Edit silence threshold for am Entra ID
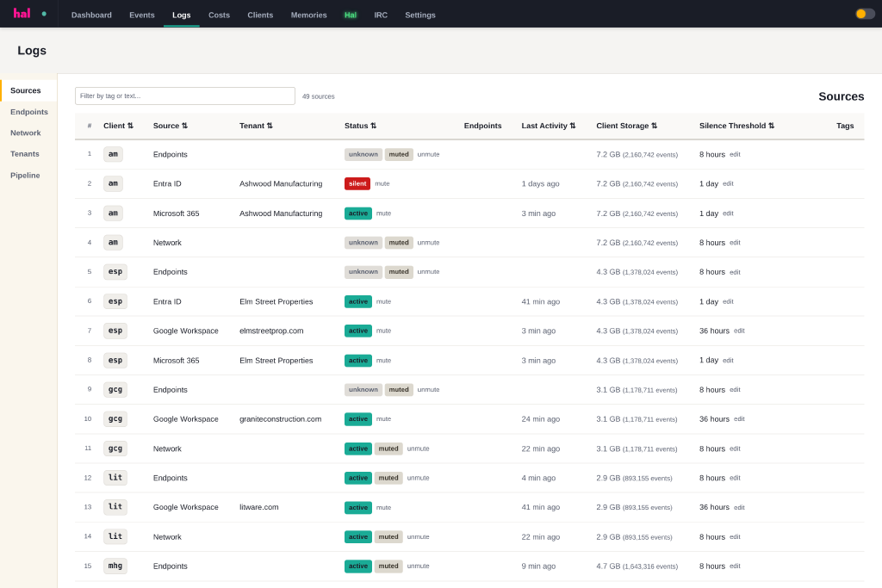The height and width of the screenshot is (588, 882). pos(728,184)
